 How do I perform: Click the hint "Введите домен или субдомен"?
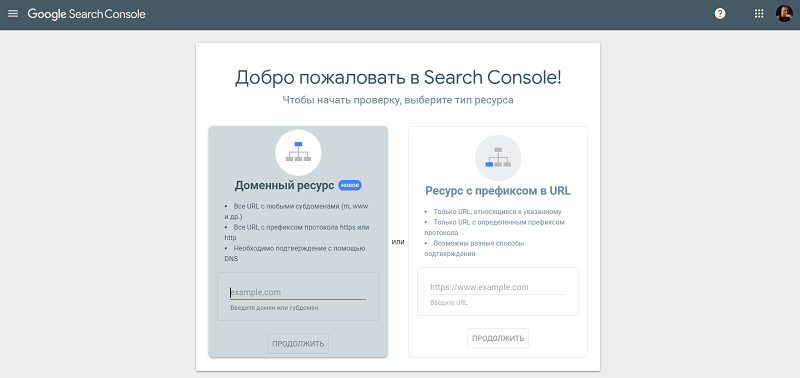[274, 308]
